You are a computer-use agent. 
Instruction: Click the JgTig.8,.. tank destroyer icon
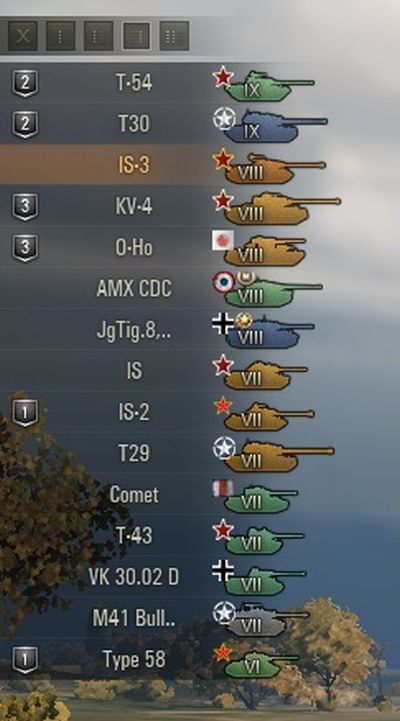pyautogui.click(x=269, y=332)
